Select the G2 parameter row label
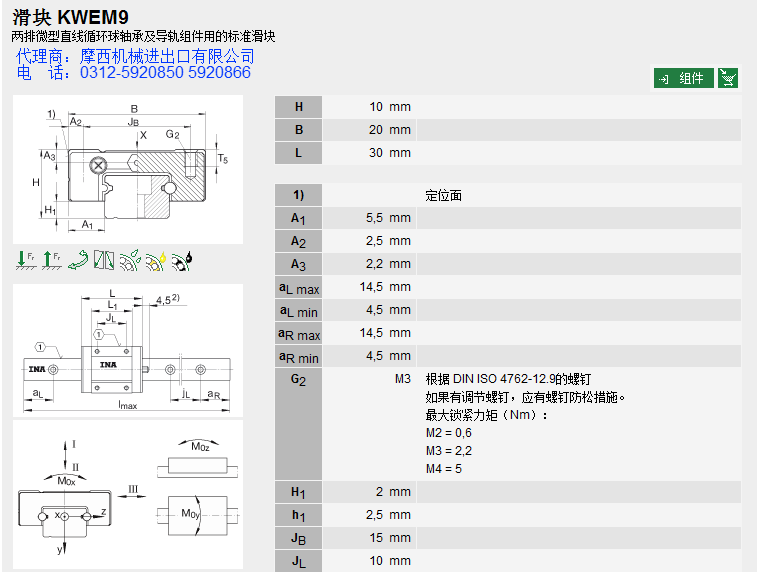This screenshot has height=572, width=757. [298, 379]
